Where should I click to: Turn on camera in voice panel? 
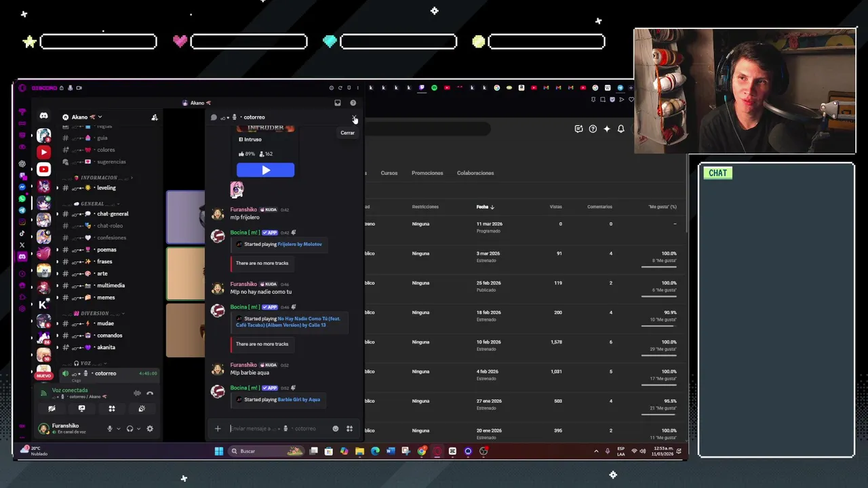pos(52,409)
